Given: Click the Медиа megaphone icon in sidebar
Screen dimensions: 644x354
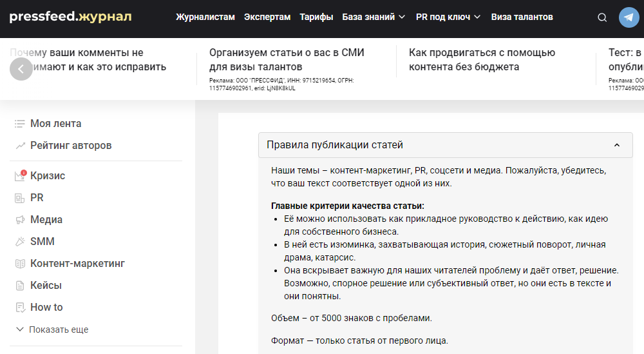Looking at the screenshot, I should coord(20,220).
